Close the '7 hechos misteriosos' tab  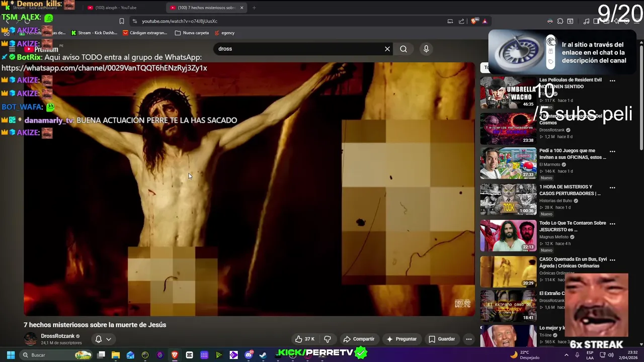(242, 8)
